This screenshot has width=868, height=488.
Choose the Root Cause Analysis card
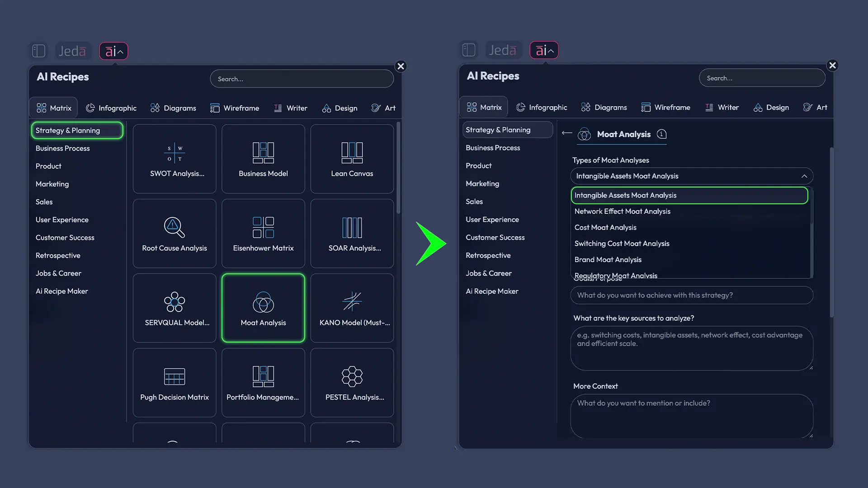coord(175,233)
